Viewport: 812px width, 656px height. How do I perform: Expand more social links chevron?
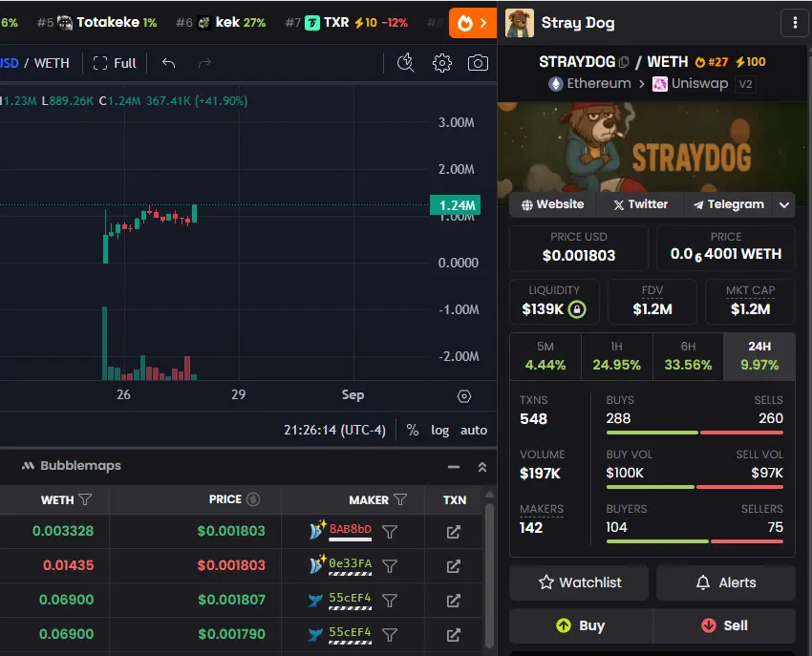(x=784, y=205)
